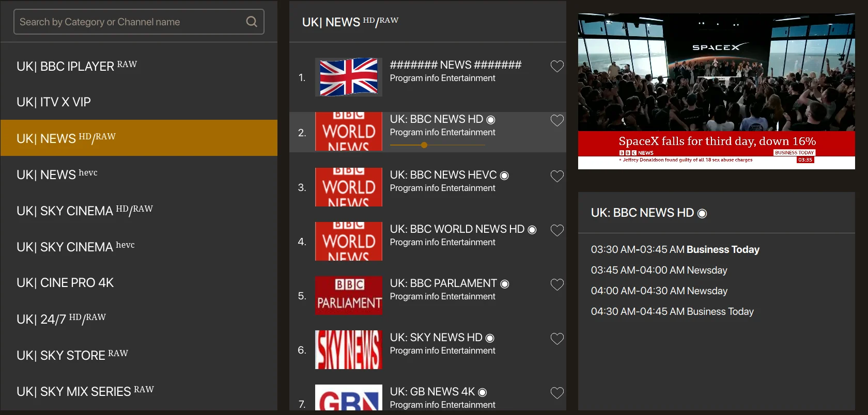Open BBC World News logo of BBC NEWS HD
The width and height of the screenshot is (868, 415).
(349, 132)
